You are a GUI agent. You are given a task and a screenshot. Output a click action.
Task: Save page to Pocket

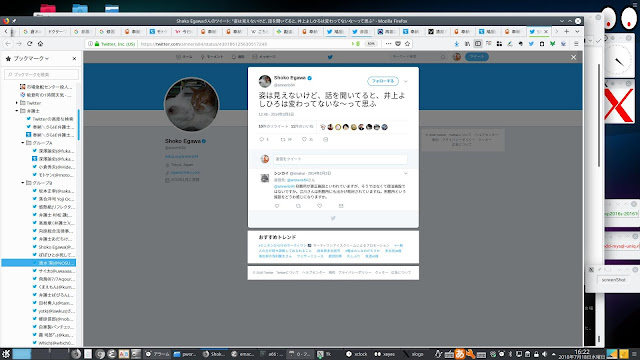pyautogui.click(x=398, y=44)
